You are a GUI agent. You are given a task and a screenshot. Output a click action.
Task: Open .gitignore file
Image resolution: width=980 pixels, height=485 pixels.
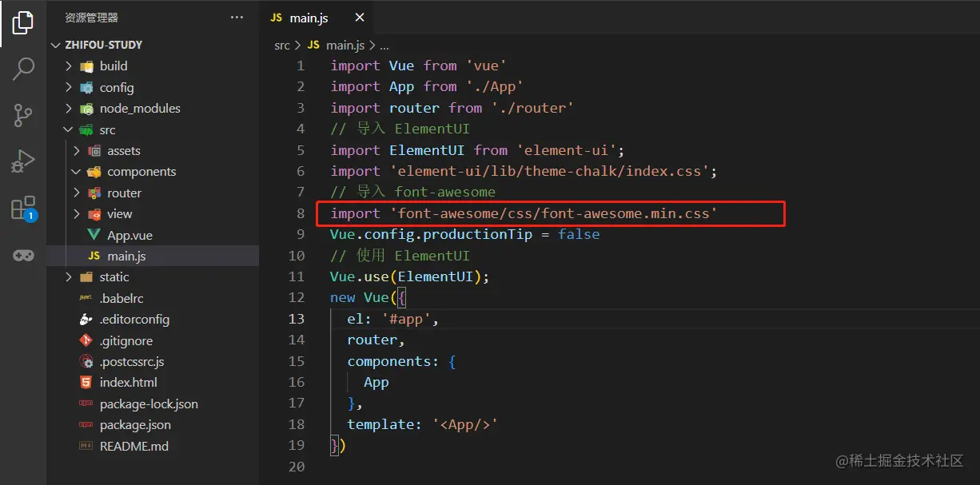tap(153, 340)
